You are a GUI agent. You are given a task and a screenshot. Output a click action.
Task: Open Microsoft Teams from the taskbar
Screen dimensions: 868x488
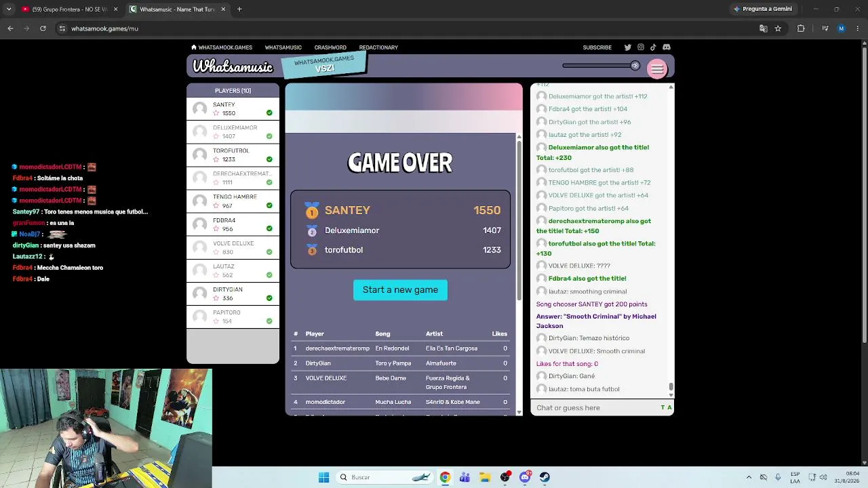[465, 477]
